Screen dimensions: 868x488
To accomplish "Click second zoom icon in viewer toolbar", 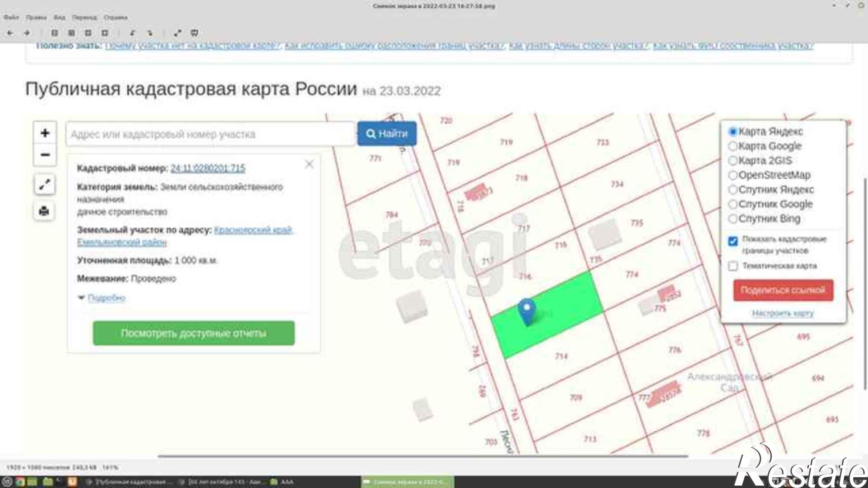I will (x=72, y=33).
